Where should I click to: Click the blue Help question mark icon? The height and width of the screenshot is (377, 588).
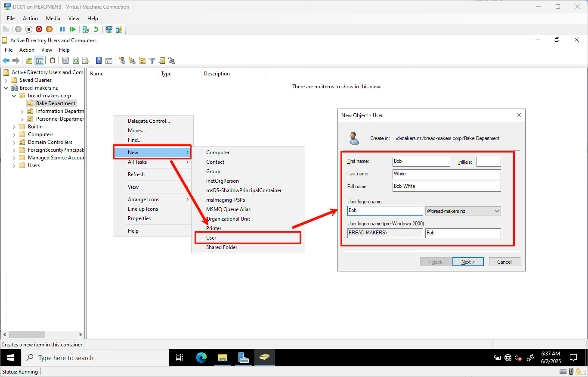(x=99, y=60)
